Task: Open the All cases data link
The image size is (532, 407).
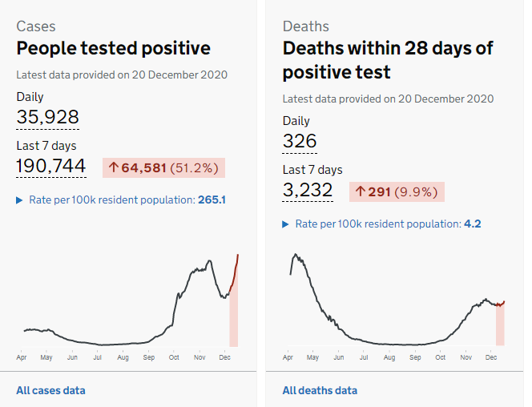Action: tap(50, 390)
